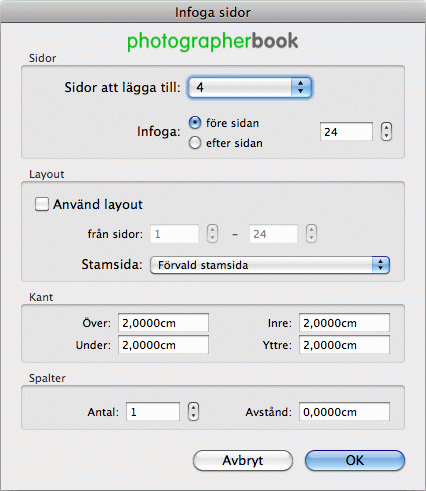This screenshot has width=426, height=491.
Task: Select the 'före sidan' radio button
Action: (x=195, y=123)
